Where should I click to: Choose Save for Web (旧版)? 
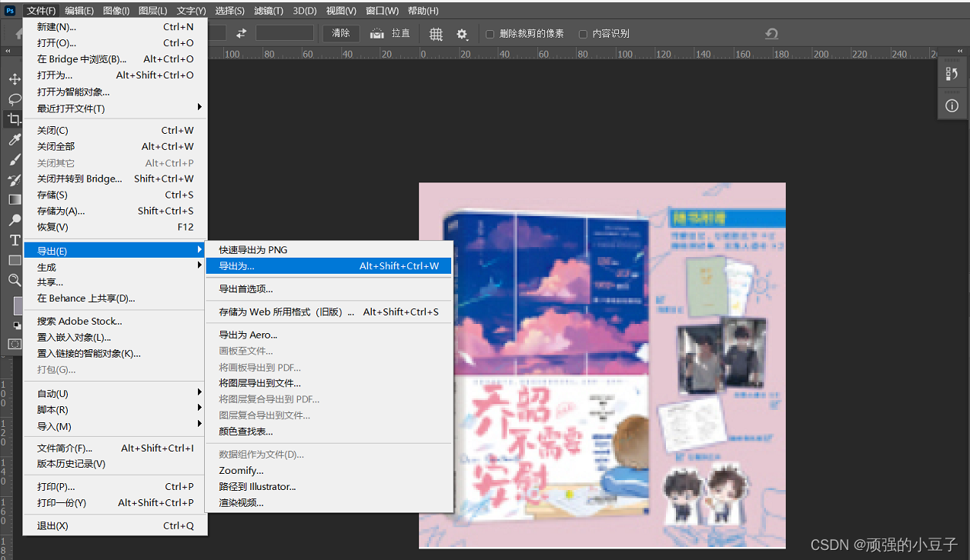[x=329, y=312]
